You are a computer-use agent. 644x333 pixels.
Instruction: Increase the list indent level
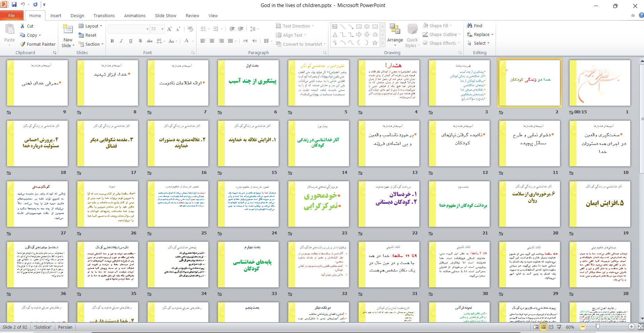pyautogui.click(x=241, y=29)
